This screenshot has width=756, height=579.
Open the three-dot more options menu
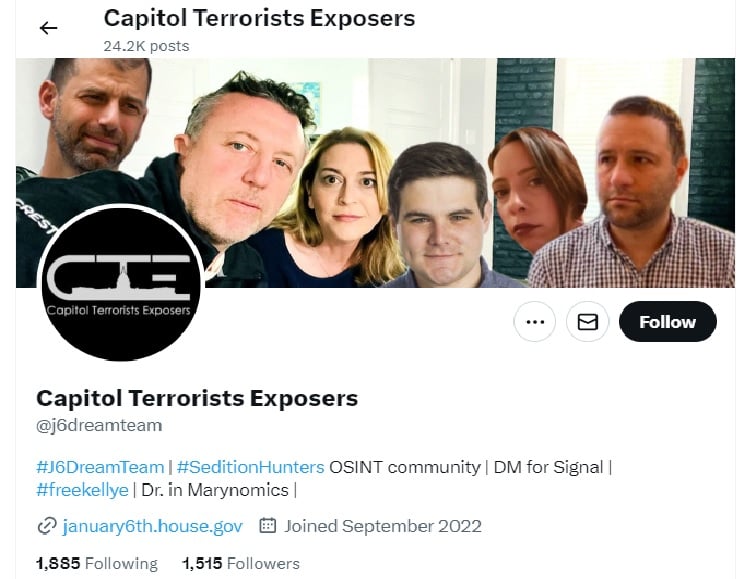click(x=535, y=322)
